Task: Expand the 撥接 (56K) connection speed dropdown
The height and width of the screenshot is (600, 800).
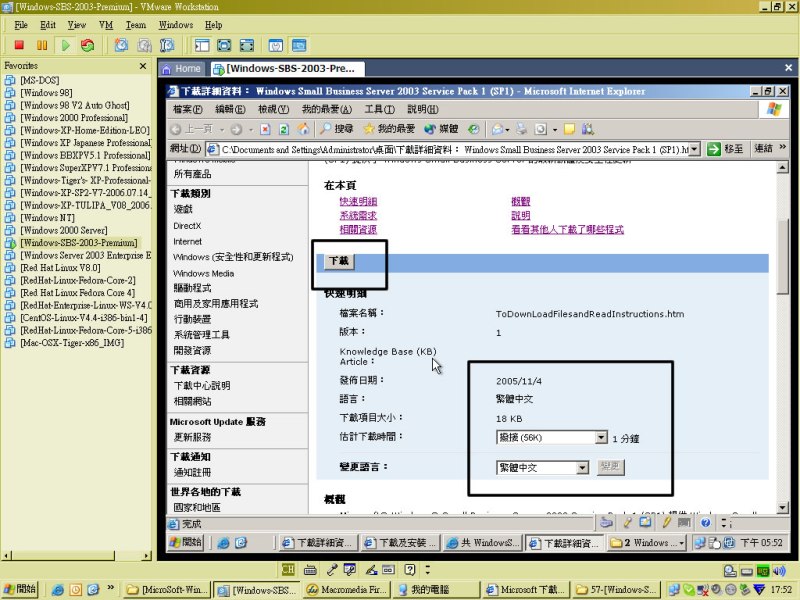Action: 602,437
